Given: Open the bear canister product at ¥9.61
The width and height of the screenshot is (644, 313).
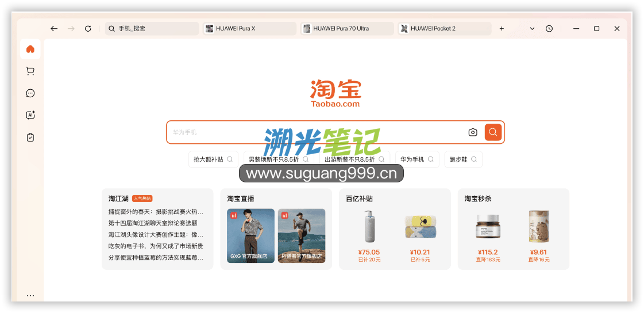Looking at the screenshot, I should point(539,227).
